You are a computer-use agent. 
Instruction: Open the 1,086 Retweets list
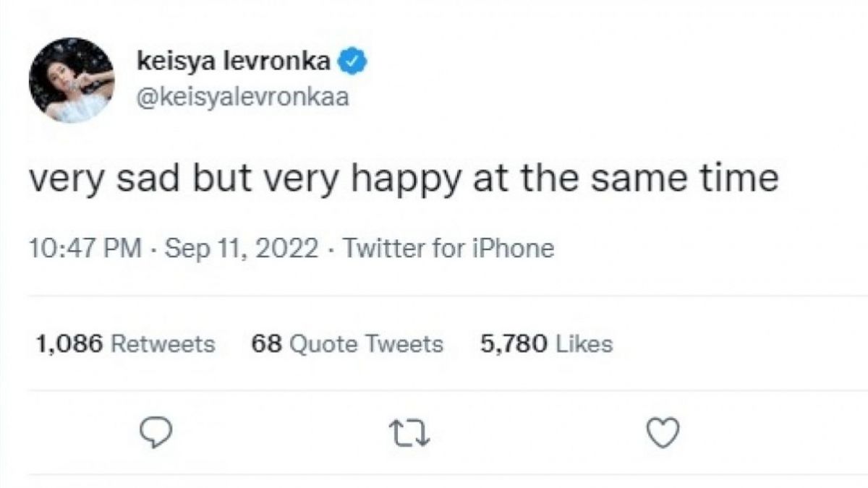(124, 344)
